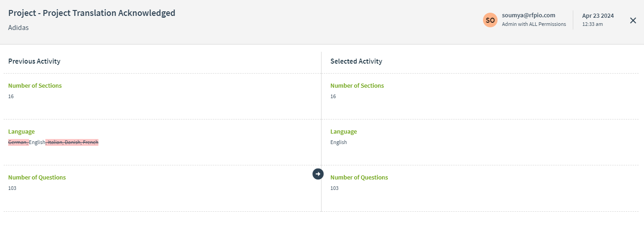The width and height of the screenshot is (644, 229).
Task: Click the struck-through Italian, Danish, French text
Action: [x=72, y=142]
